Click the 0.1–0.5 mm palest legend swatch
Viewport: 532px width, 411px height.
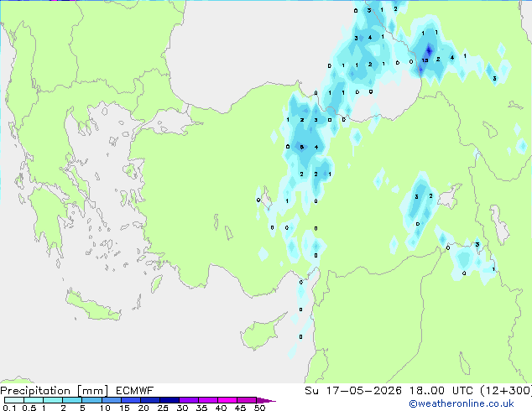pyautogui.click(x=14, y=400)
